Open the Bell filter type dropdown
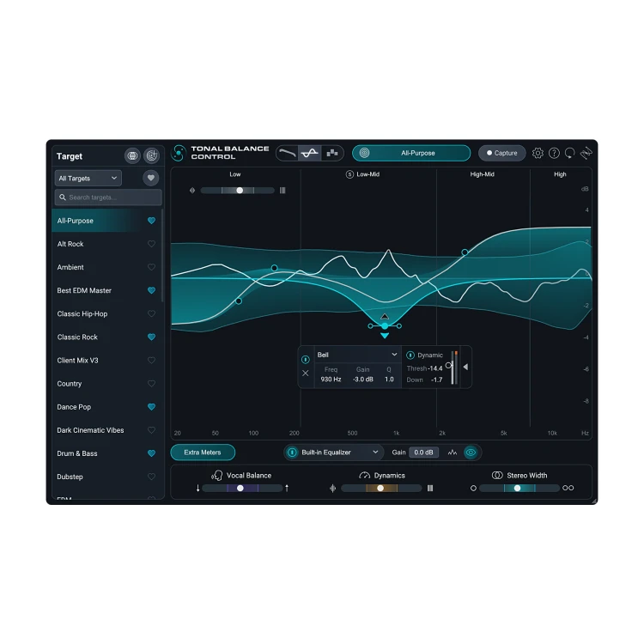This screenshot has width=644, height=644. point(357,355)
